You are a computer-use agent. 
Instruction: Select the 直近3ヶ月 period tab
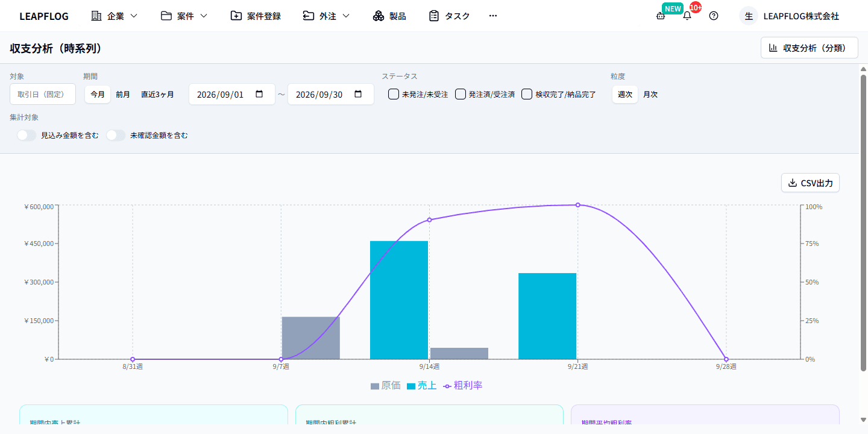point(157,94)
